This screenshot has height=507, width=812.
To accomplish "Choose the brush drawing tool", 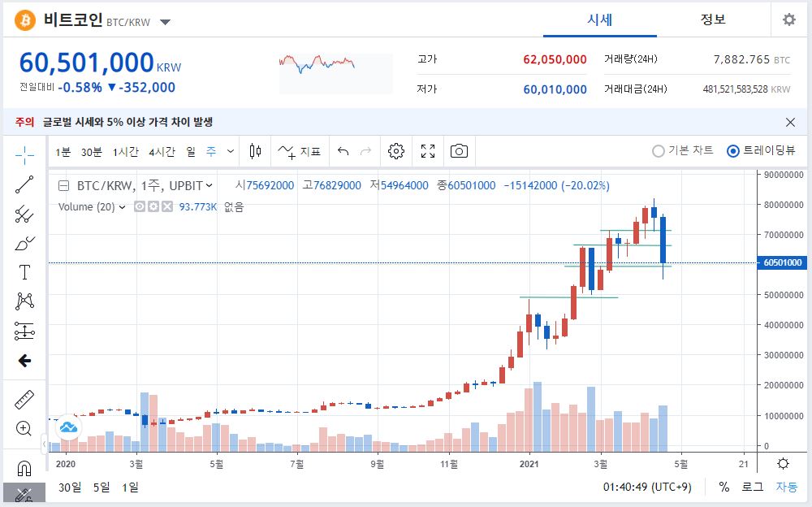I will [x=24, y=243].
